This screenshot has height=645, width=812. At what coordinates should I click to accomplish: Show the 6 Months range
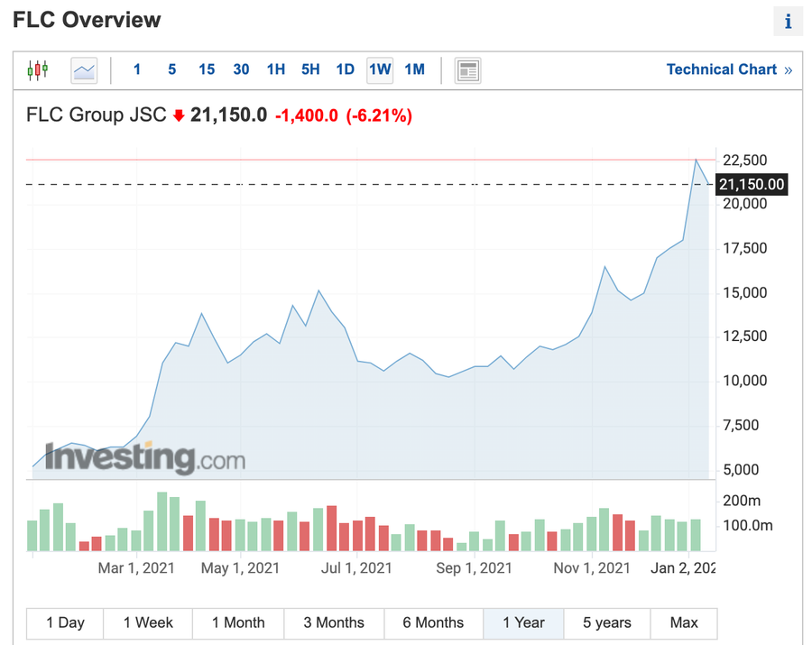[x=433, y=622]
